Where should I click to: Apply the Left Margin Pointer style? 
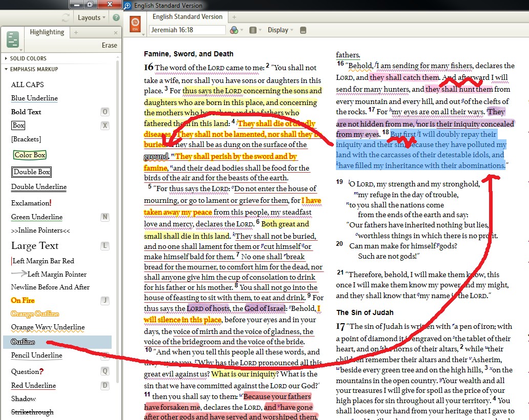click(x=49, y=274)
